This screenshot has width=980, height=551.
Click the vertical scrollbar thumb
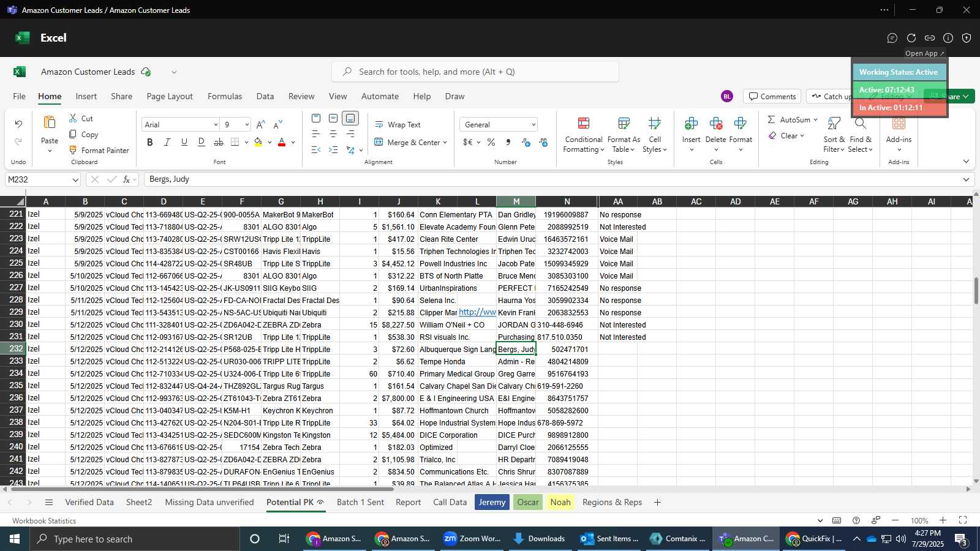976,291
